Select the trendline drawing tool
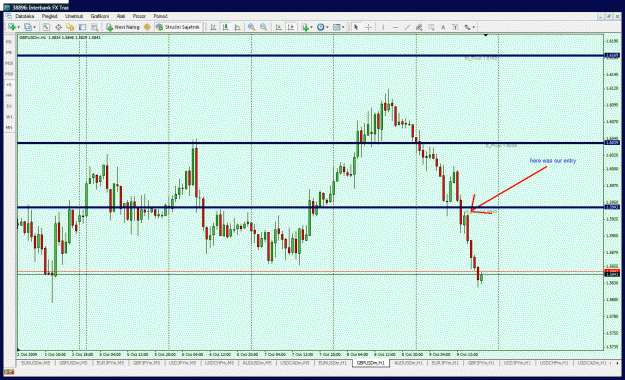The image size is (625, 380). click(407, 27)
